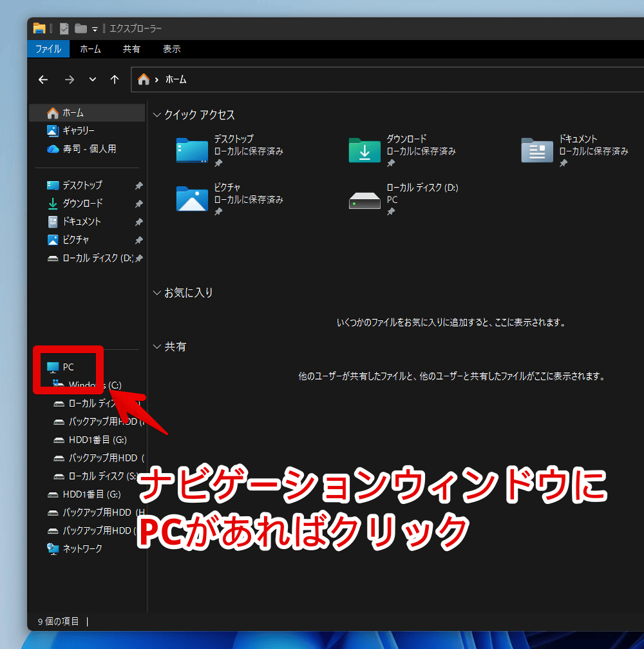Click ホーム in the address bar breadcrumb
This screenshot has width=644, height=649.
175,79
